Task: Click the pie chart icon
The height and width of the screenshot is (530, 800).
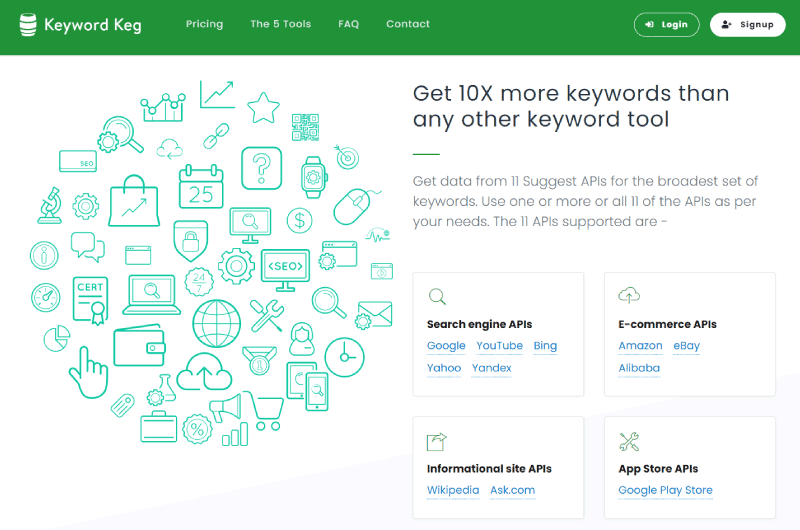Action: coord(56,338)
